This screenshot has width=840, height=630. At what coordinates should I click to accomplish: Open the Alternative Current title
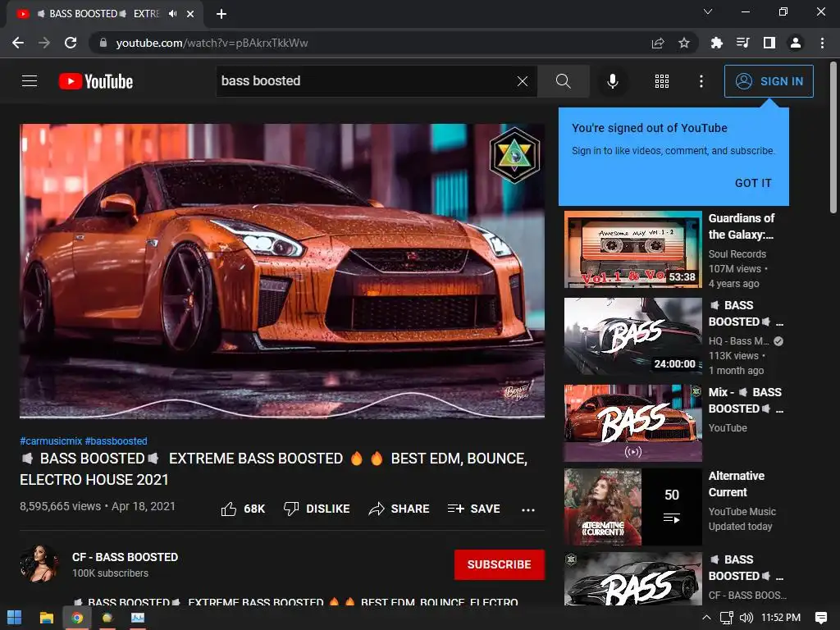737,484
